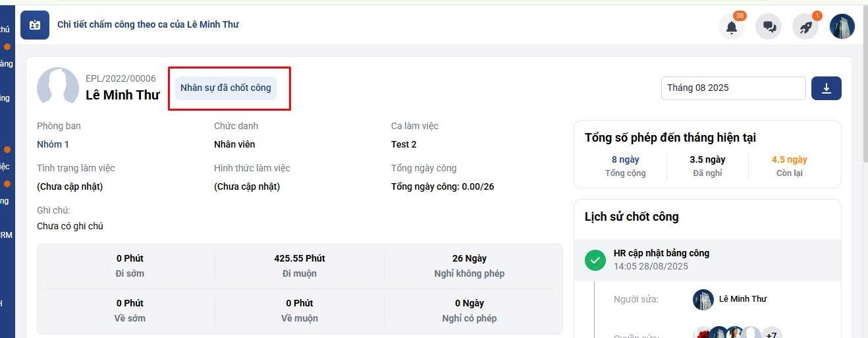868x338 pixels.
Task: Click the attendance module icon beside page title
Action: click(35, 25)
